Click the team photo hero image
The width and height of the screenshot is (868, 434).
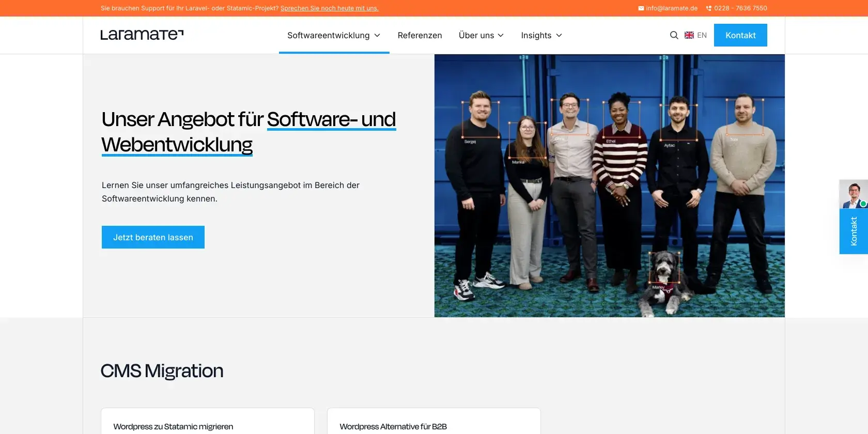tap(610, 185)
